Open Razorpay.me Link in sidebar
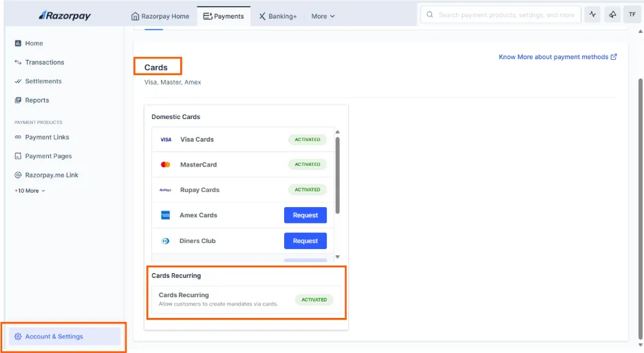Image resolution: width=644 pixels, height=353 pixels. pos(52,175)
